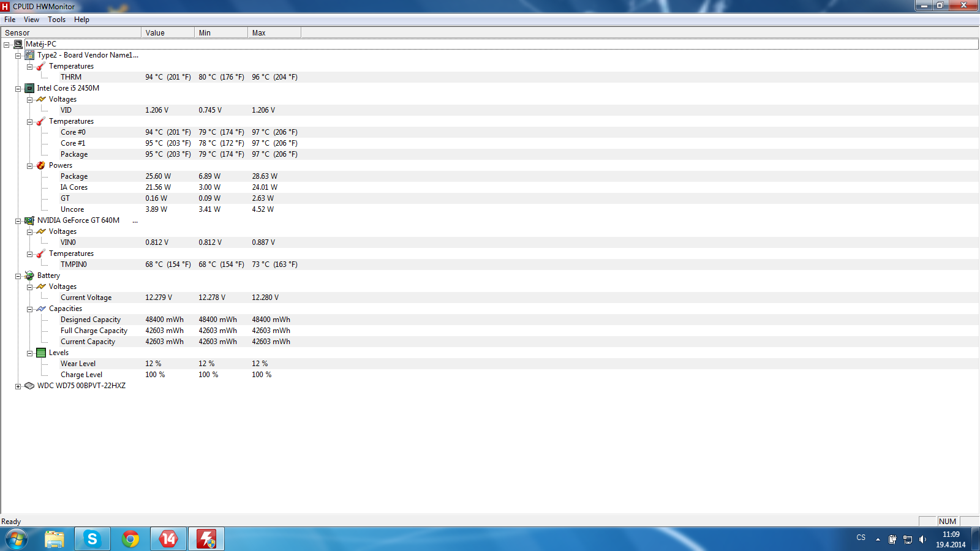Click the hard drive icon for WDC WD75
This screenshot has height=551, width=980.
pyautogui.click(x=29, y=386)
